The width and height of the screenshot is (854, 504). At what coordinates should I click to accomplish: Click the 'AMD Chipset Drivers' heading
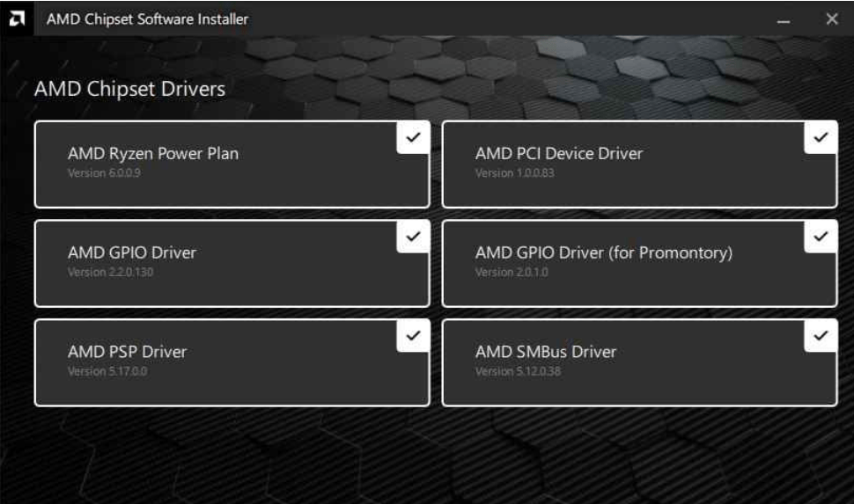[129, 89]
